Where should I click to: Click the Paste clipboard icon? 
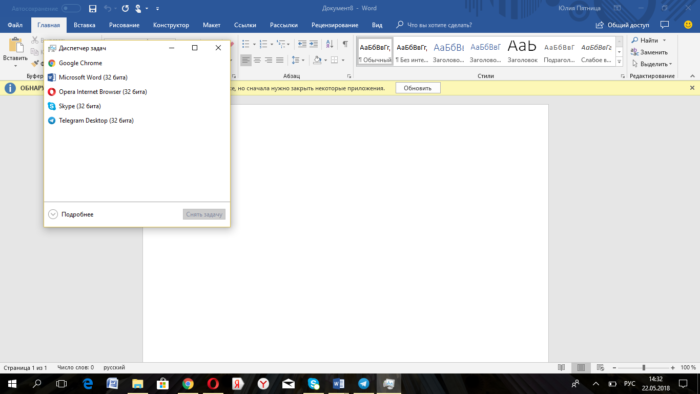click(16, 46)
